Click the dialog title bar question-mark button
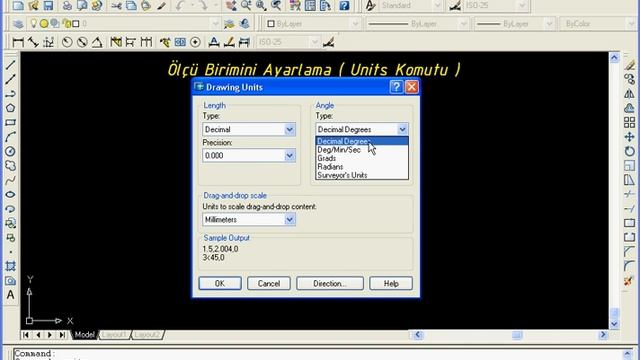The height and width of the screenshot is (360, 640). point(396,87)
